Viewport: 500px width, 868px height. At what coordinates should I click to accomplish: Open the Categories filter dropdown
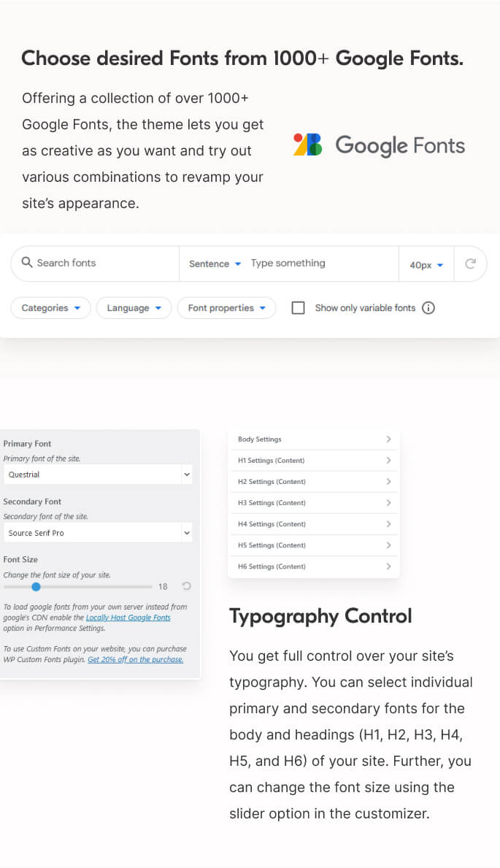tap(50, 308)
